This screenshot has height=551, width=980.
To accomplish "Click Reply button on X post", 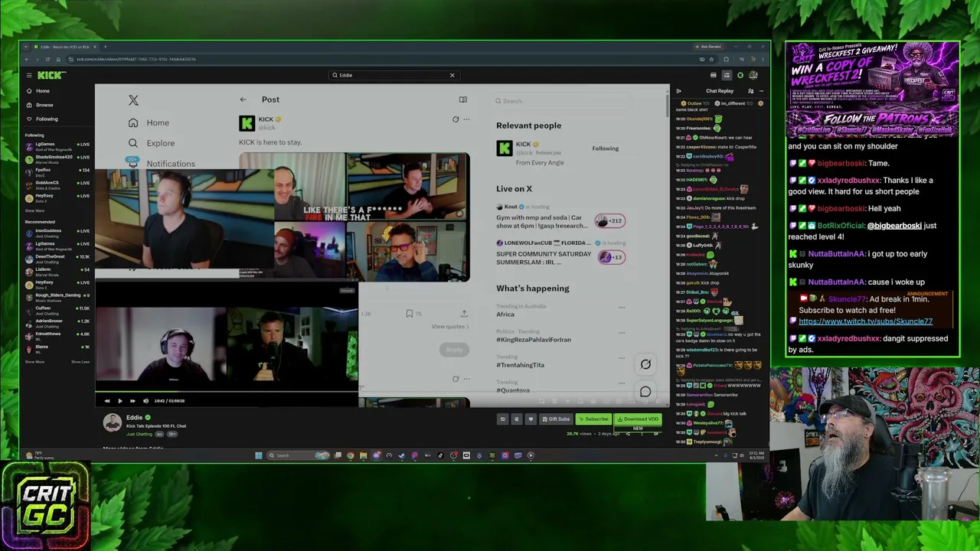I will (x=455, y=350).
